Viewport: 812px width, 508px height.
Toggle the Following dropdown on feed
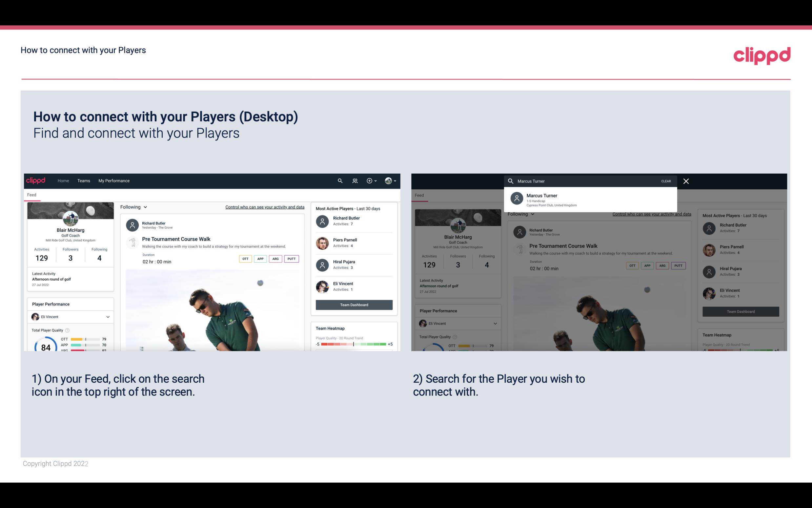[133, 207]
